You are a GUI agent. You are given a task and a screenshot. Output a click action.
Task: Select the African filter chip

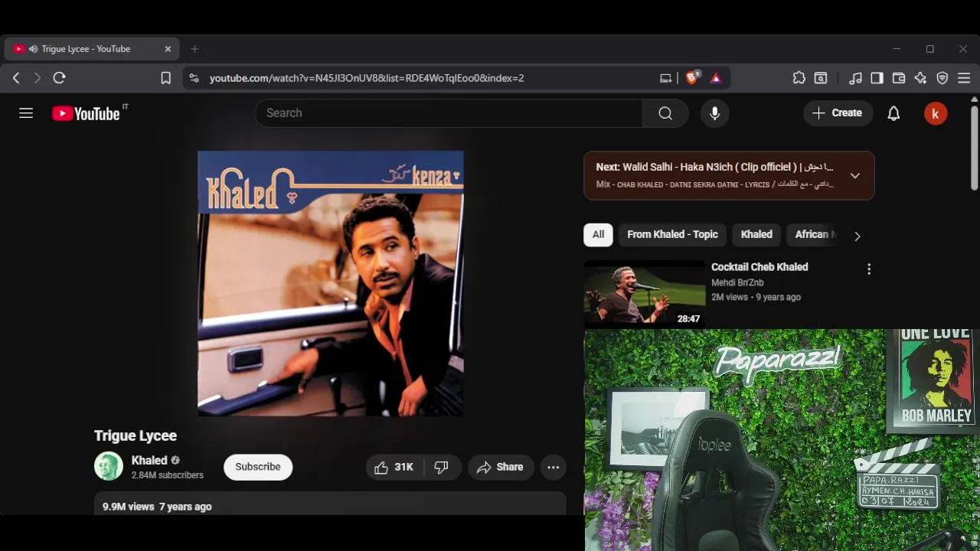[815, 235]
